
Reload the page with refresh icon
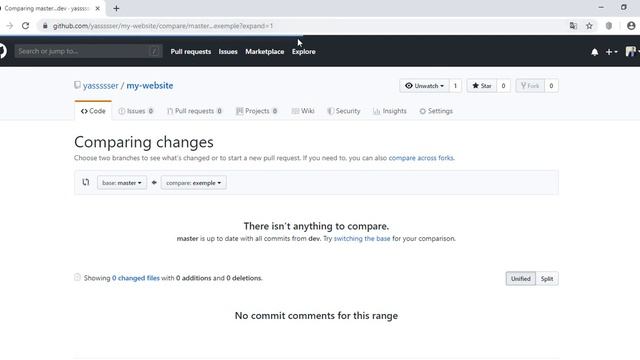tap(25, 26)
